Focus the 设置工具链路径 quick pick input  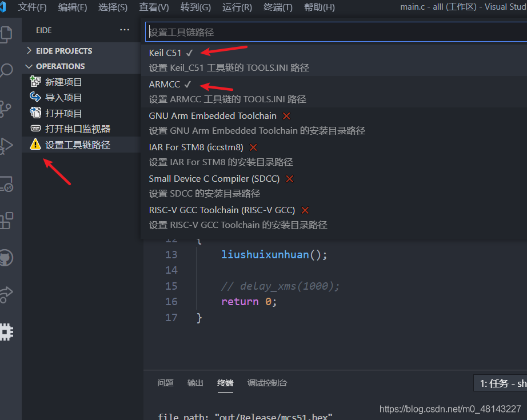(336, 32)
